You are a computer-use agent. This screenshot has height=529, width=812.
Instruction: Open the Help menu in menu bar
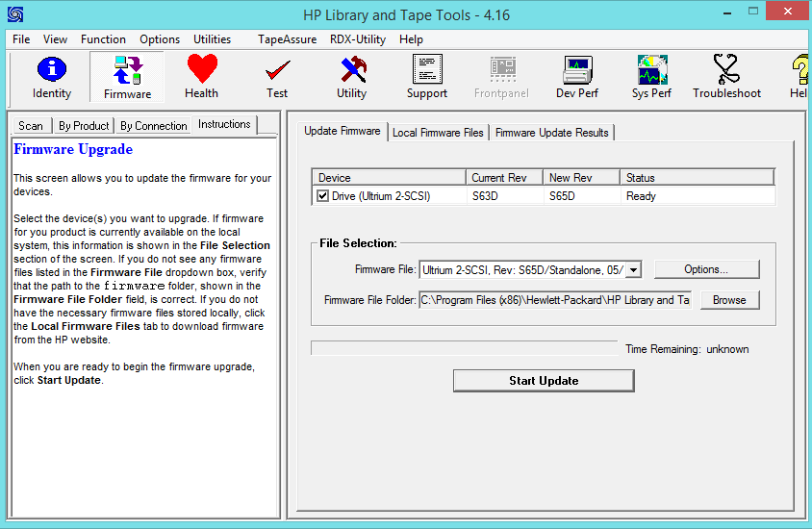point(411,39)
